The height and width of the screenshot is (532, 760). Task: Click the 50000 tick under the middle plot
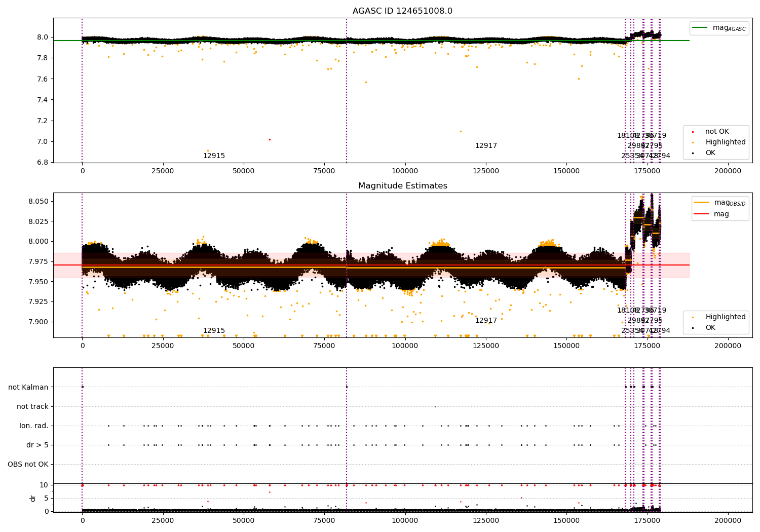pyautogui.click(x=244, y=346)
